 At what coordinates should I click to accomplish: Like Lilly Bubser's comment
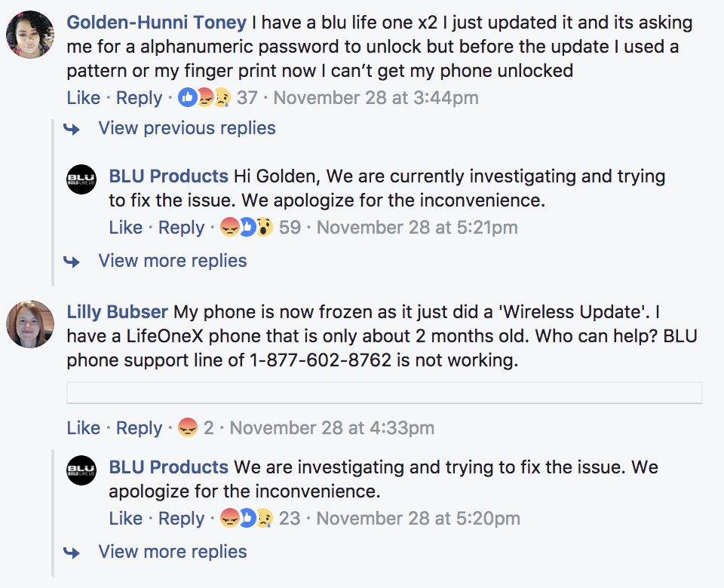(83, 428)
